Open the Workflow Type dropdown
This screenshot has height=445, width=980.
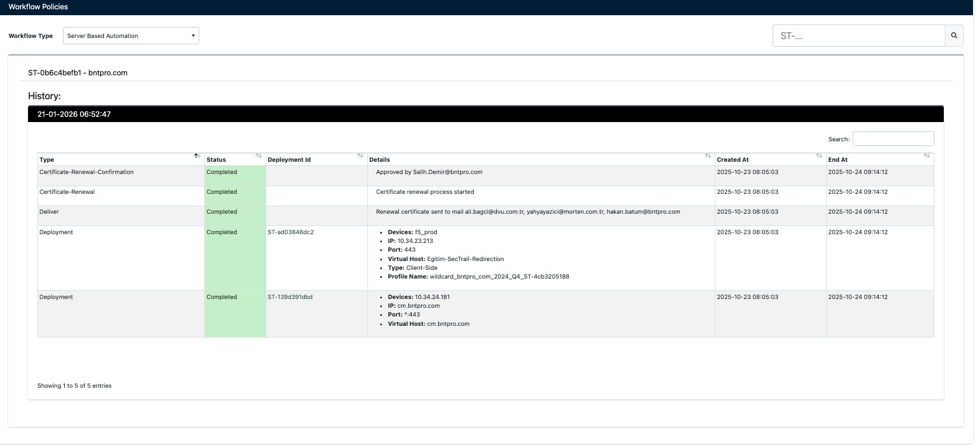click(x=131, y=36)
